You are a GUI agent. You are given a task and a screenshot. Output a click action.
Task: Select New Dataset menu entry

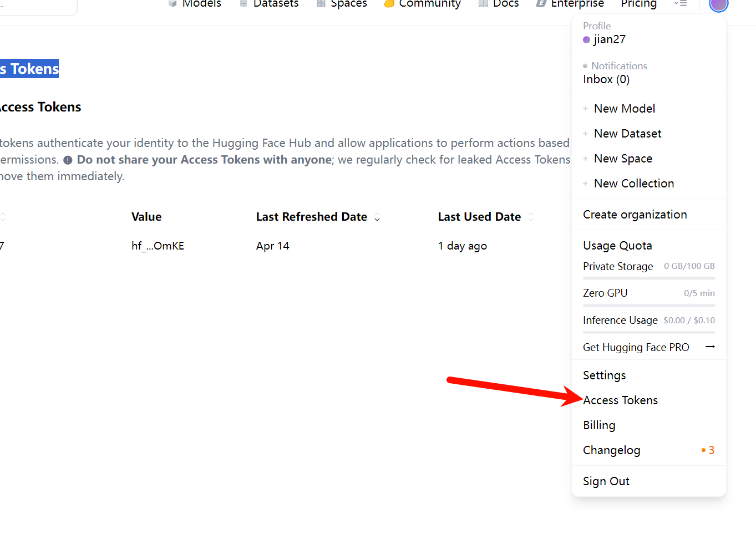(628, 134)
